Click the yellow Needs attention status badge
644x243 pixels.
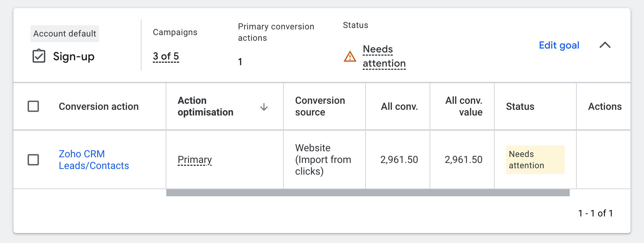click(x=535, y=160)
